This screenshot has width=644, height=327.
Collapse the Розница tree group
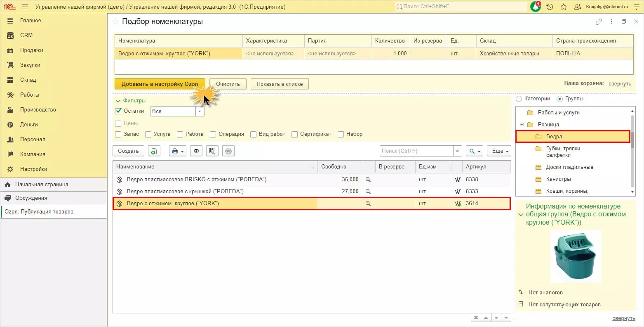click(x=522, y=125)
